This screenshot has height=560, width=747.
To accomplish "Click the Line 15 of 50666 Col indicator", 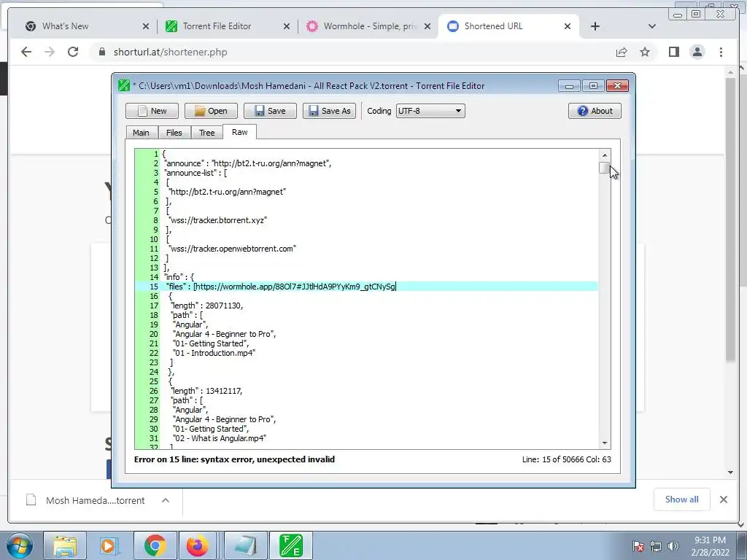I will [566, 459].
